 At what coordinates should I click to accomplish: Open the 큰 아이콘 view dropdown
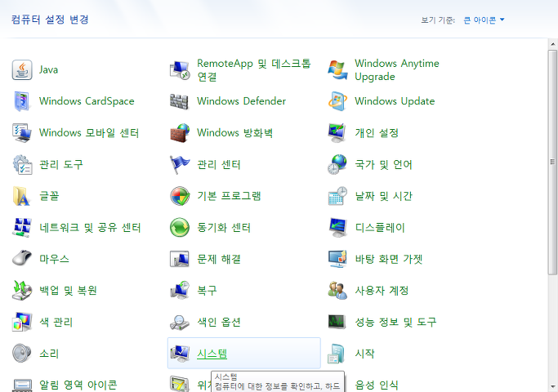pos(484,20)
